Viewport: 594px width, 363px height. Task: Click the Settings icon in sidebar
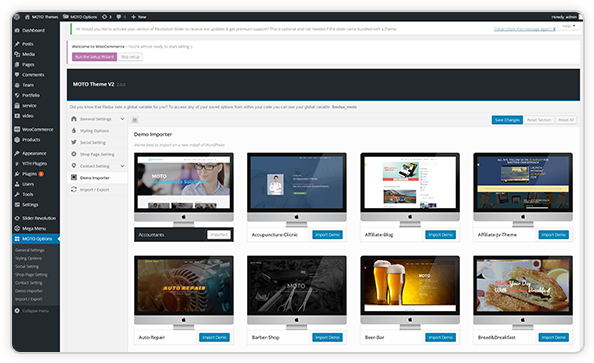[17, 204]
